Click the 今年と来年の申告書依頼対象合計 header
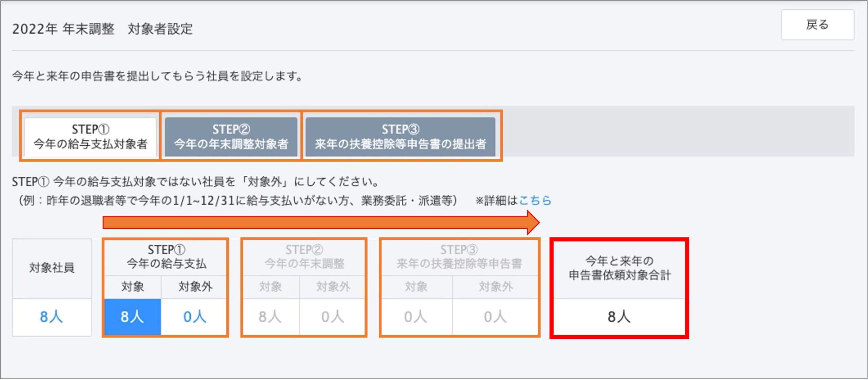 click(619, 268)
